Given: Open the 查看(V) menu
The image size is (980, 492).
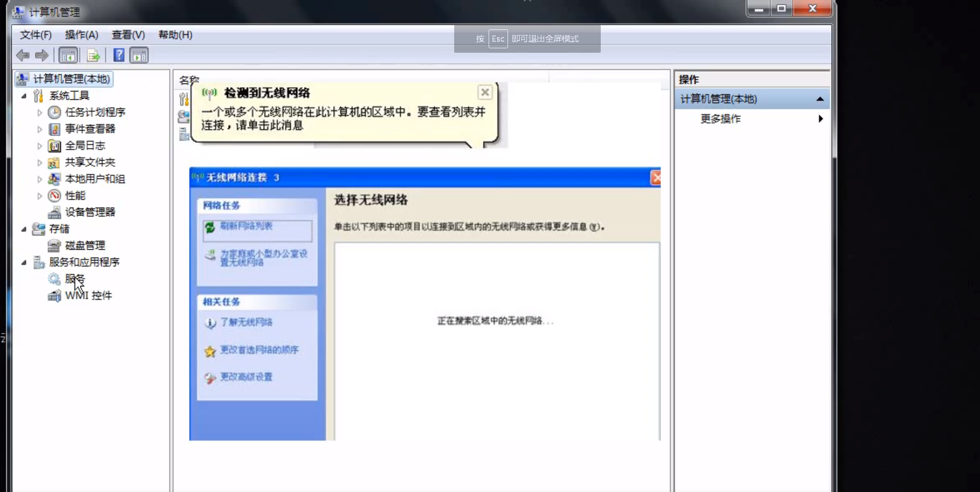Looking at the screenshot, I should [128, 35].
